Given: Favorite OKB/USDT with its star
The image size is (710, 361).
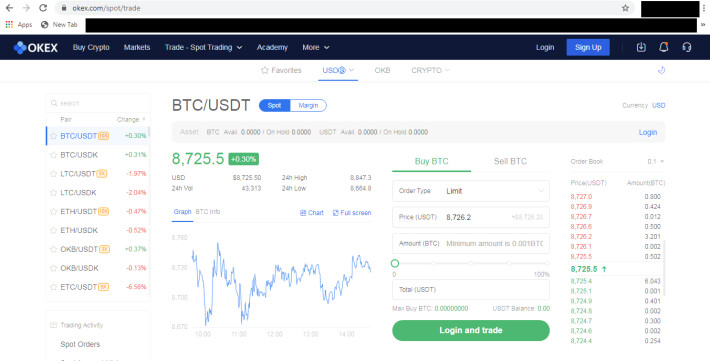Looking at the screenshot, I should point(53,249).
